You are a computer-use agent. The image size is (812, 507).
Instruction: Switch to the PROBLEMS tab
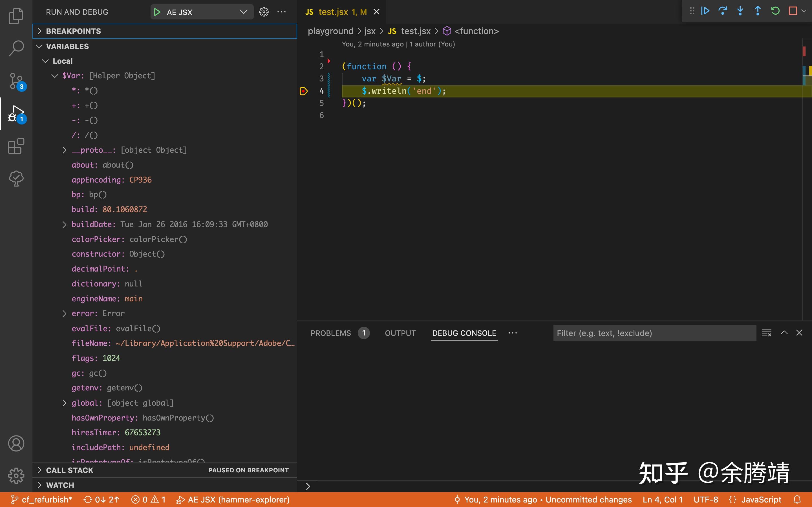[x=330, y=333]
